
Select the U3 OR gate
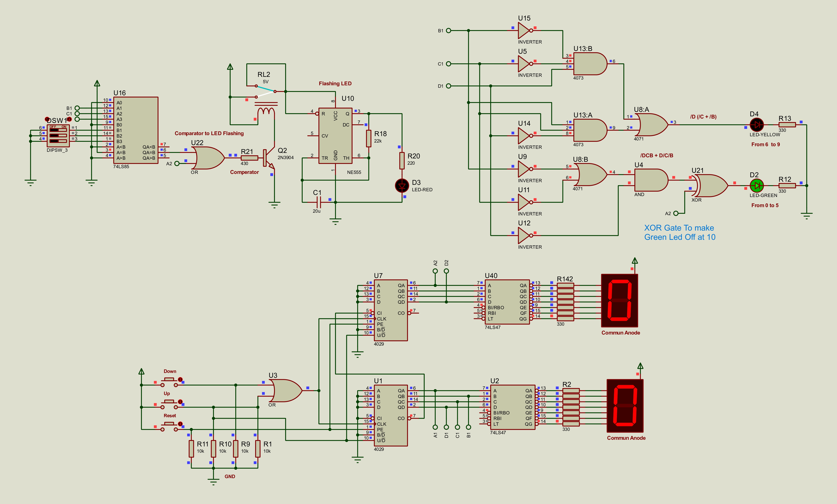285,391
